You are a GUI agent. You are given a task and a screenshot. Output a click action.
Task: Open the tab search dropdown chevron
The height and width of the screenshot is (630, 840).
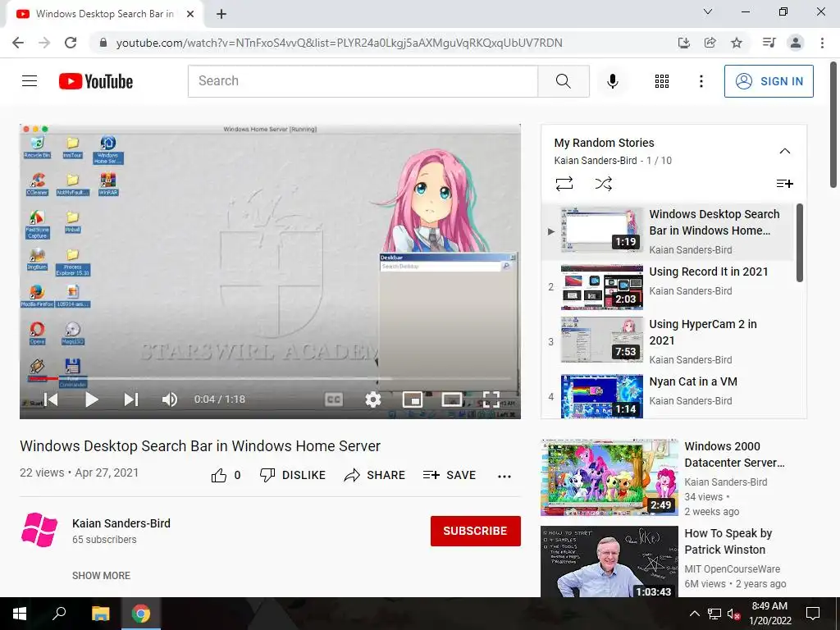tap(707, 11)
